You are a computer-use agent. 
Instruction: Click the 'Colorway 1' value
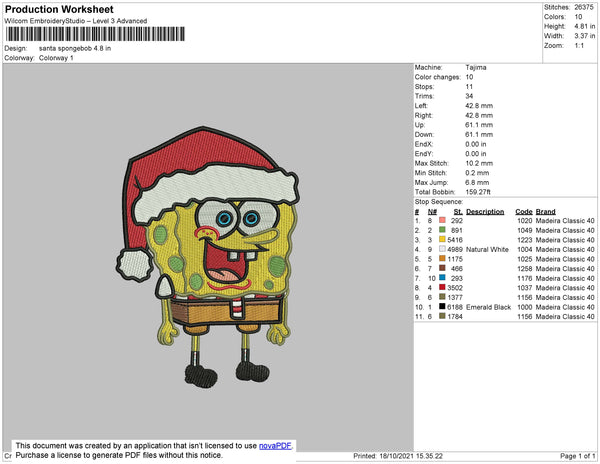coord(56,58)
